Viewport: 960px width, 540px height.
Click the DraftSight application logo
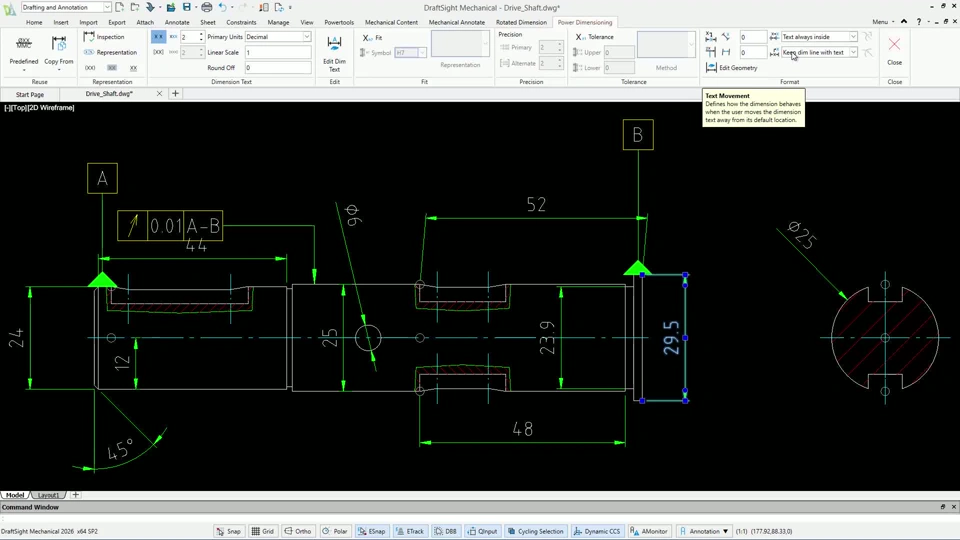pos(9,8)
